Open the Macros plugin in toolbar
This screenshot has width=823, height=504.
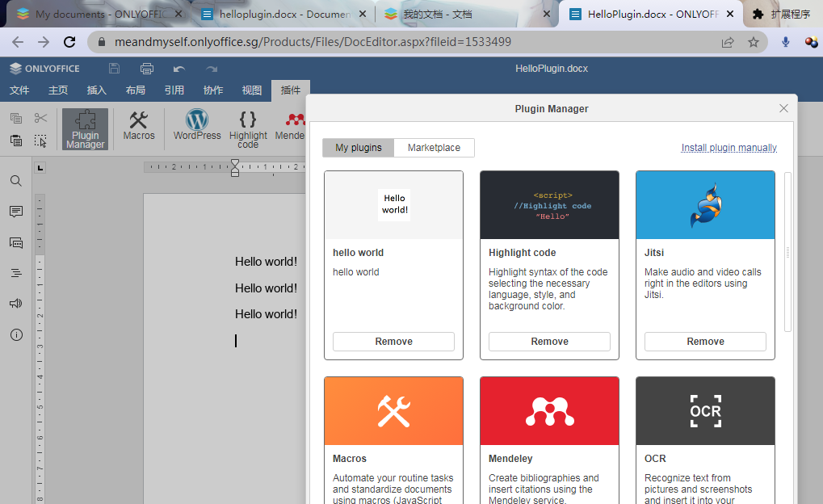(x=139, y=126)
